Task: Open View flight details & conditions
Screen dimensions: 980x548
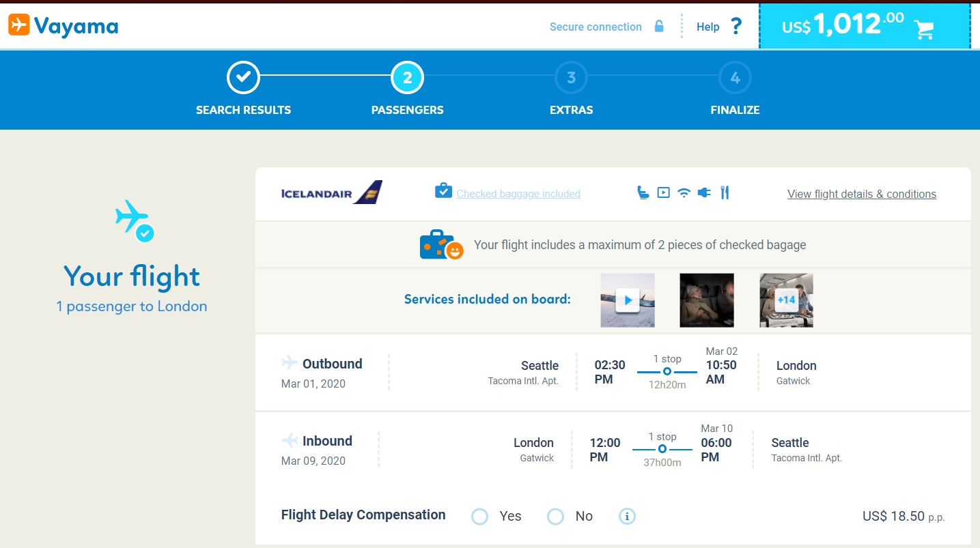Action: [861, 194]
